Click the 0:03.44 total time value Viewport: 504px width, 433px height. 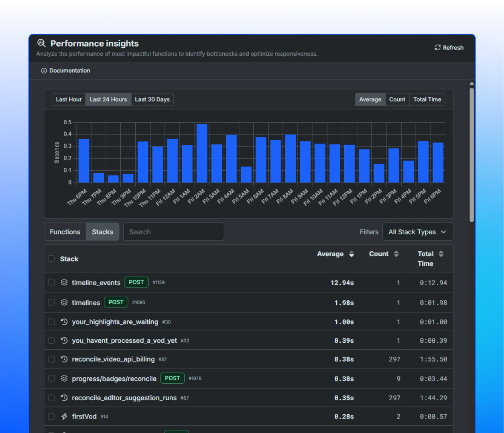433,379
